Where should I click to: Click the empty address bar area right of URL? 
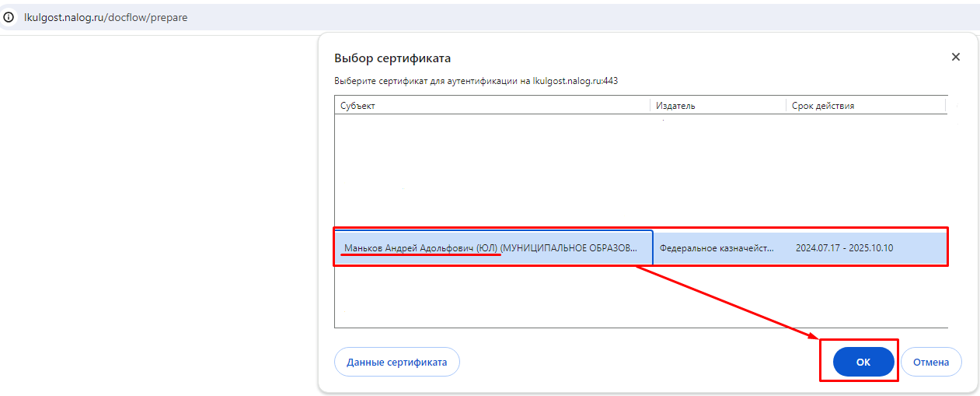click(544, 17)
